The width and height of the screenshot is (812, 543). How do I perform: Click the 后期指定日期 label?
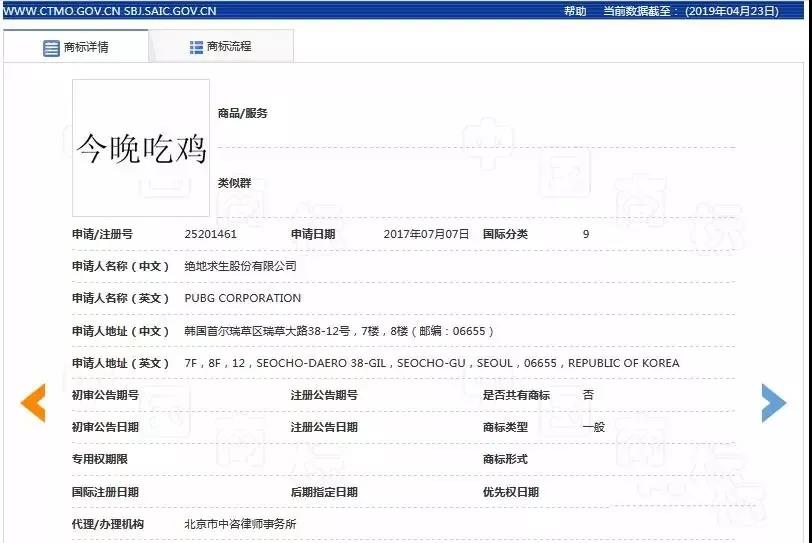click(x=324, y=492)
